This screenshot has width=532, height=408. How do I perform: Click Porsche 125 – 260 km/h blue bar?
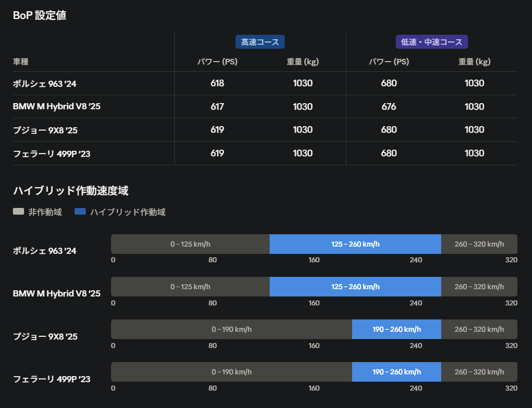coord(355,244)
